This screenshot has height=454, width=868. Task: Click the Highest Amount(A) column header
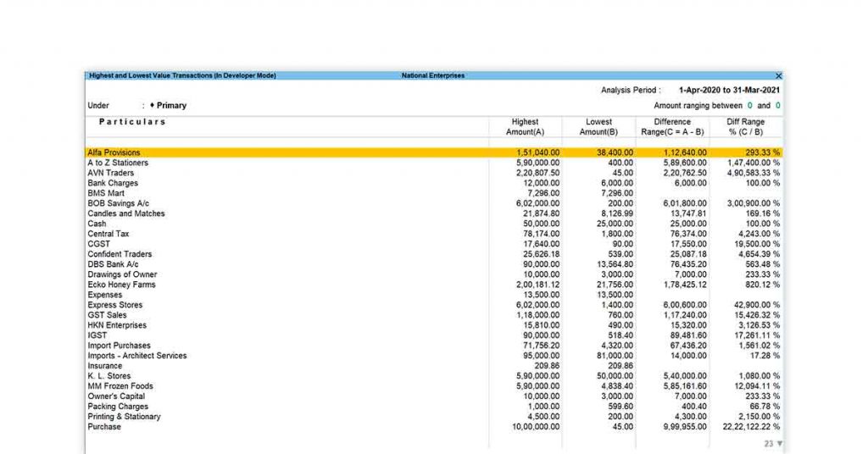tap(525, 127)
